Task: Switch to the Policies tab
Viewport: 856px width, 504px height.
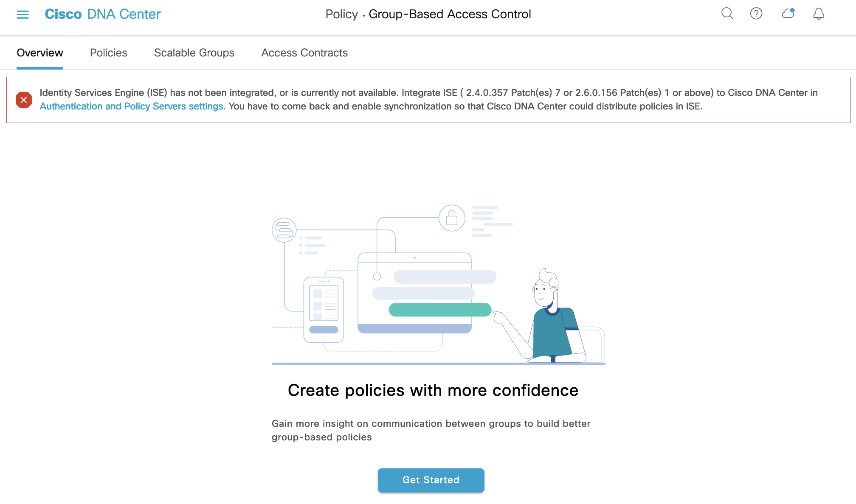Action: [x=108, y=53]
